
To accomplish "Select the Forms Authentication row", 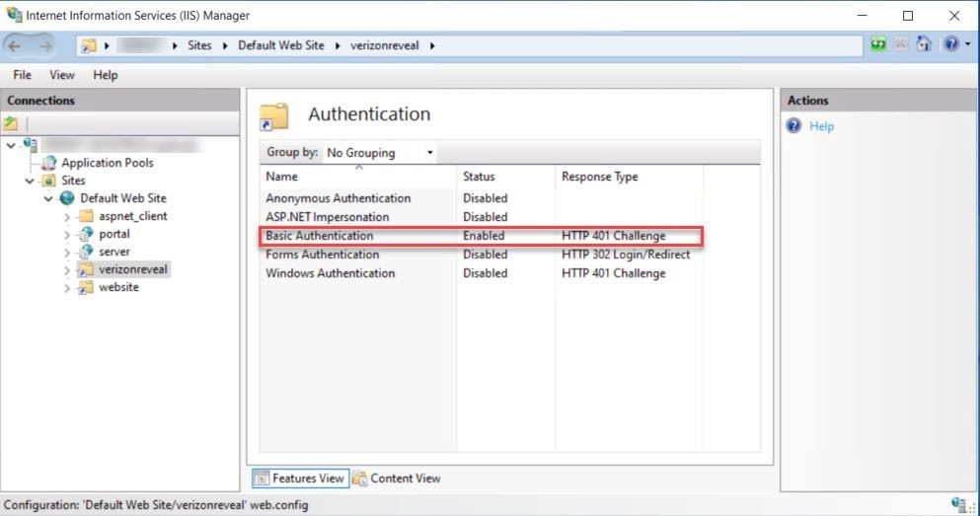I will (x=482, y=255).
